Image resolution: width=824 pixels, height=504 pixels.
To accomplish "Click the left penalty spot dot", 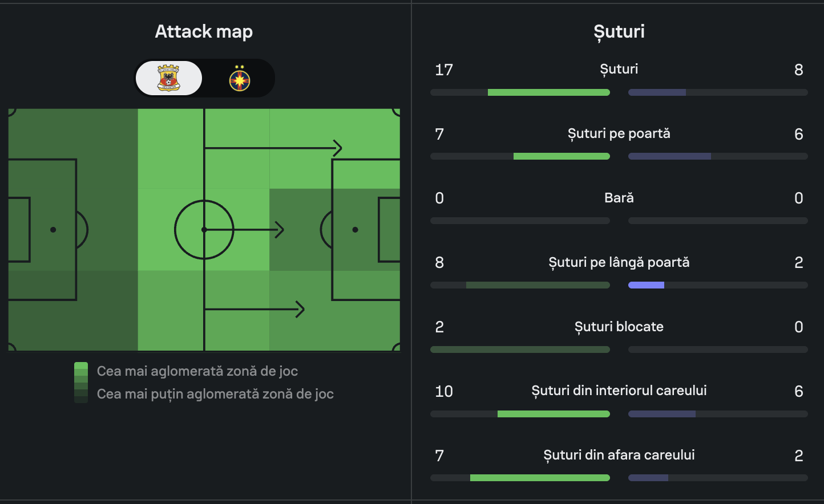I will click(x=53, y=230).
